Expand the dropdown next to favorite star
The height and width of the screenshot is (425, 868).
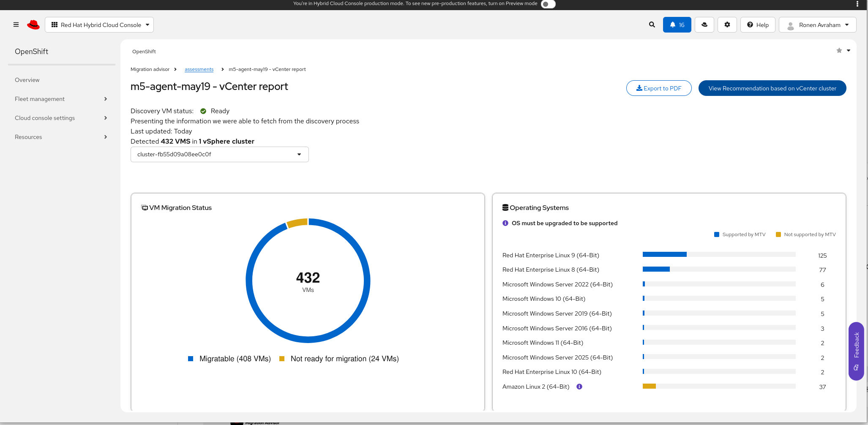(849, 50)
